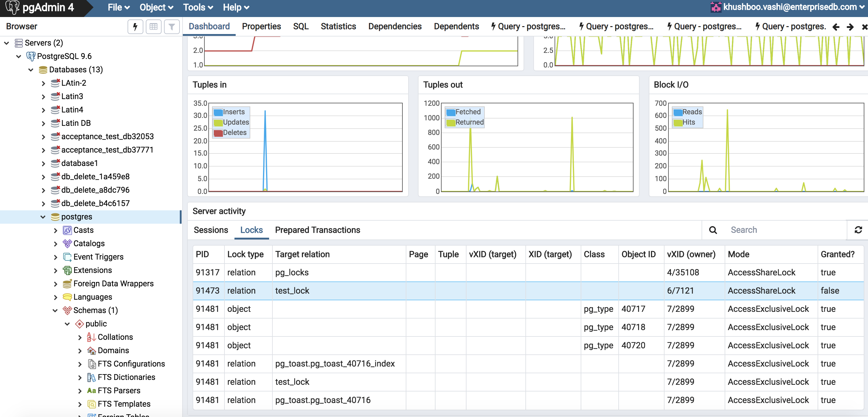Collapse the Schemas (1) node

pos(55,310)
